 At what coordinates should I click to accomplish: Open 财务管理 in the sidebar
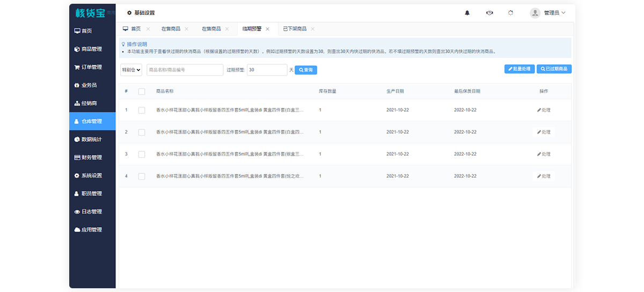click(92, 157)
